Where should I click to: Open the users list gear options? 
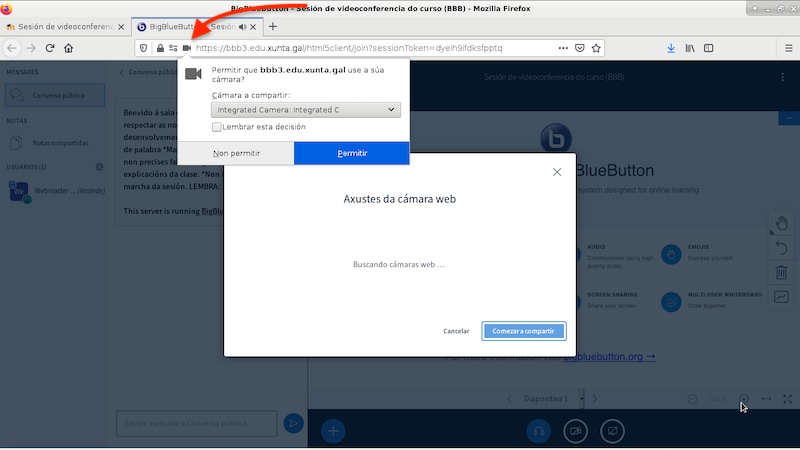[99, 167]
